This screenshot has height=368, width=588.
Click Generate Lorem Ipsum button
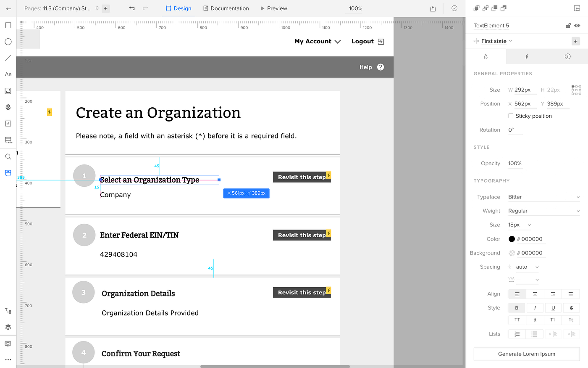pos(527,354)
